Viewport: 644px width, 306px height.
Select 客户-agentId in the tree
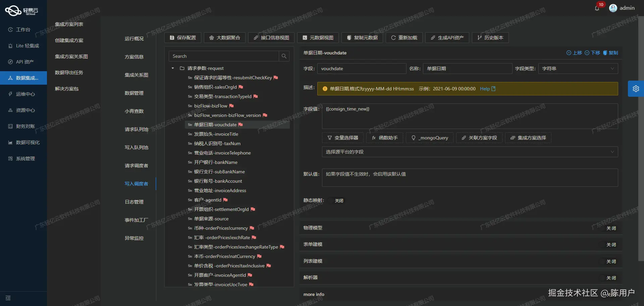(208, 200)
